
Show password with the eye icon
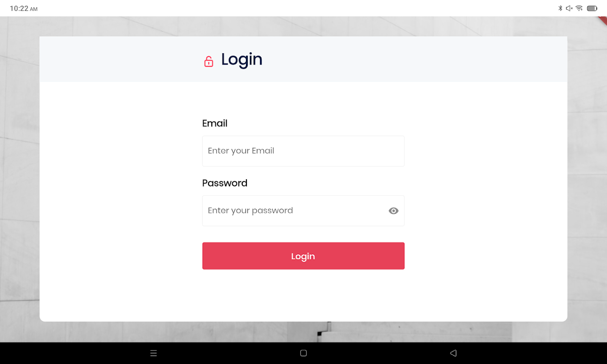(x=393, y=211)
